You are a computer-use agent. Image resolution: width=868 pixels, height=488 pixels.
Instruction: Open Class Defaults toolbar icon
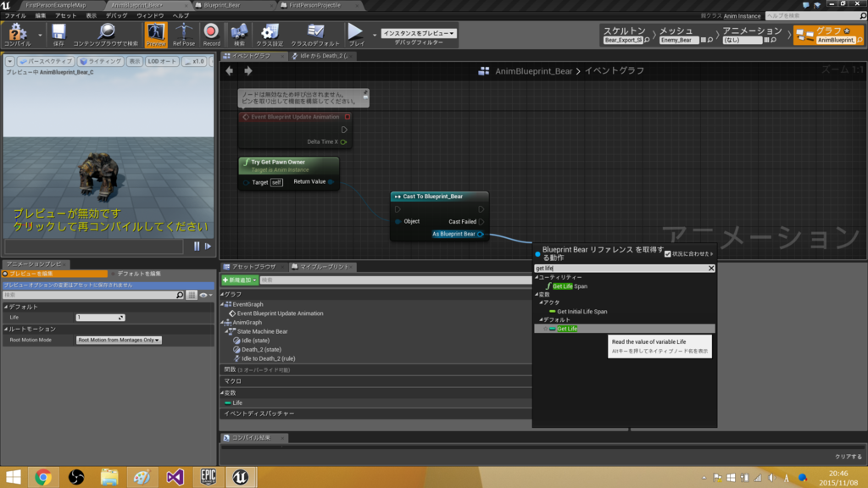tap(315, 34)
